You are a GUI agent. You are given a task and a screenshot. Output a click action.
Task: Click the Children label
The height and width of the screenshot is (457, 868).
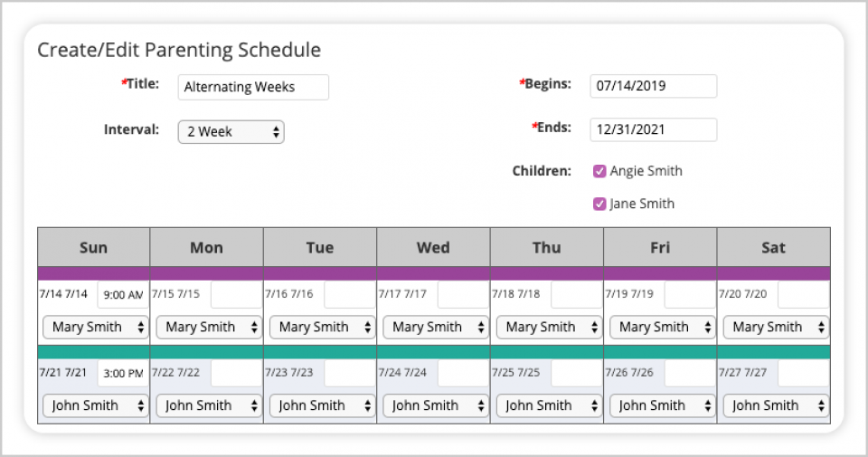pos(542,171)
